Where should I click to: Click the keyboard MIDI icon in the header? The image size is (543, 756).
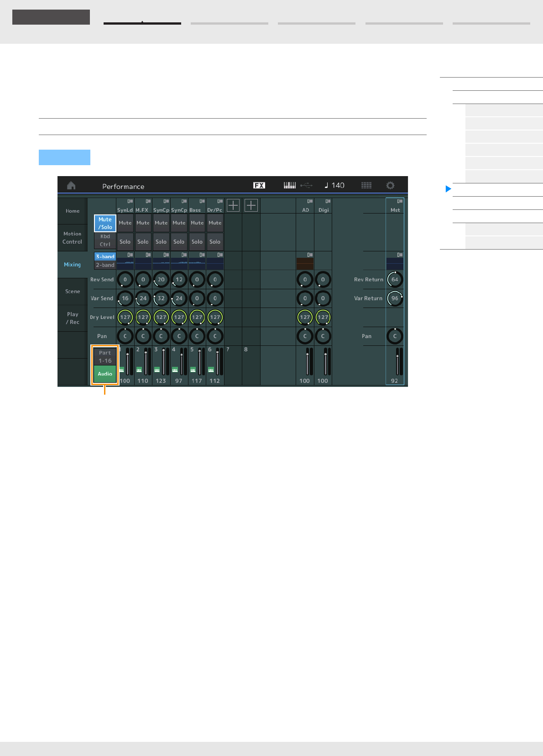click(290, 185)
